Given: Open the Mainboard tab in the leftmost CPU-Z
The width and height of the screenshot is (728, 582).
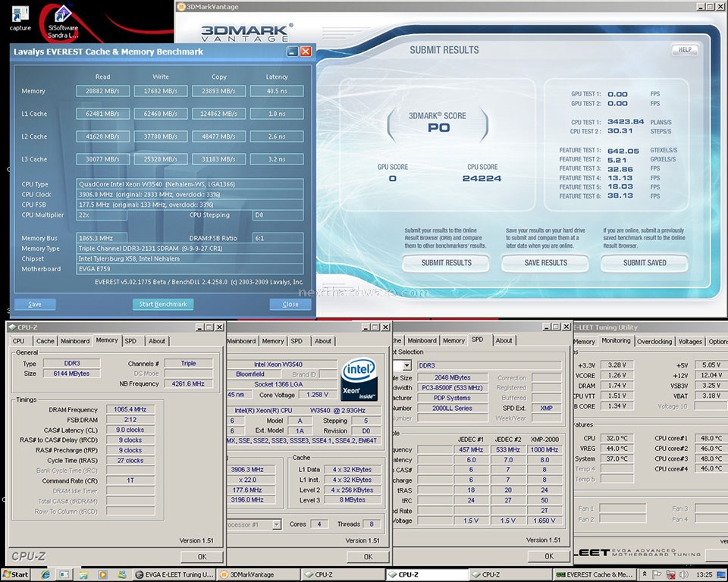Looking at the screenshot, I should point(75,341).
